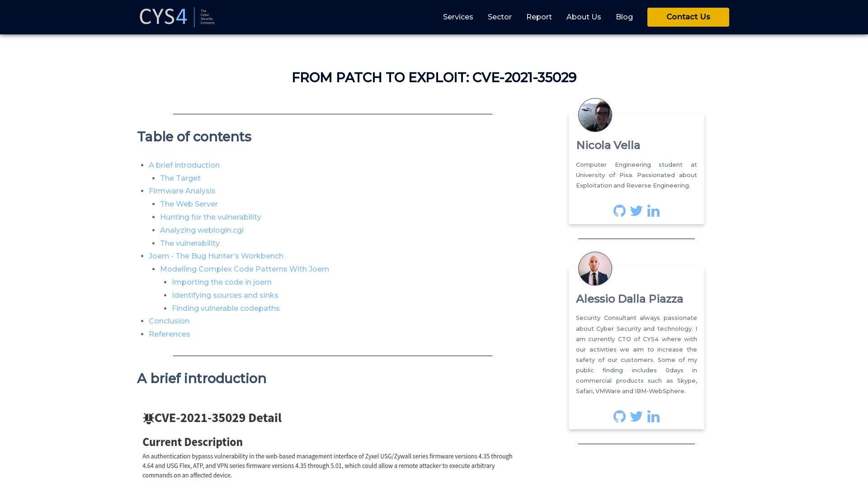
Task: Go to 'The vulnerability' section
Action: 190,244
